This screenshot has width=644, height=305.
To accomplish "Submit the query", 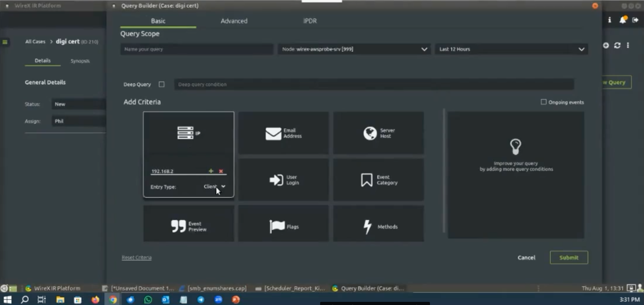I will tap(569, 258).
